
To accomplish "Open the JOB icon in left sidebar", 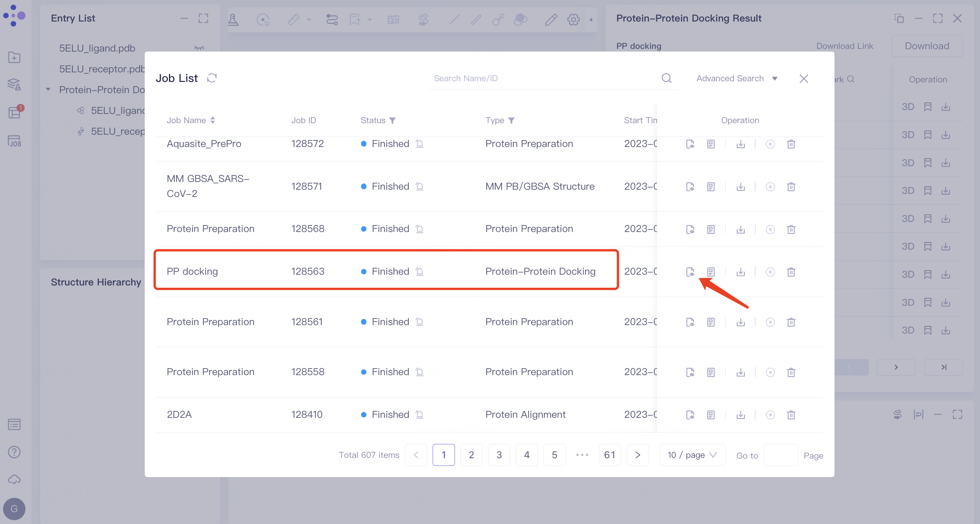I will 14,141.
